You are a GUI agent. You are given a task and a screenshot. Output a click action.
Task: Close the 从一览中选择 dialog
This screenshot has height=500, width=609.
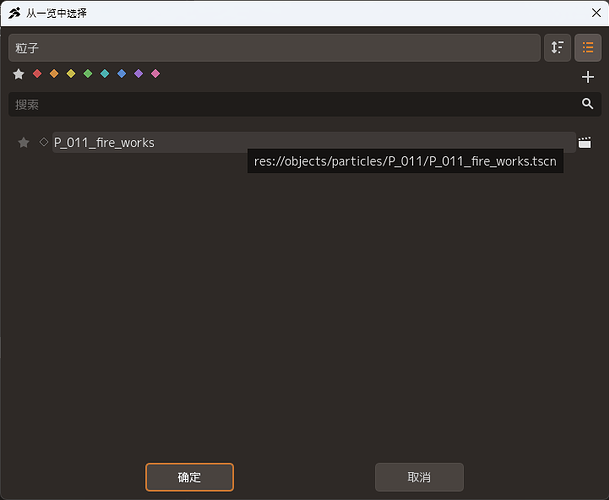click(596, 13)
